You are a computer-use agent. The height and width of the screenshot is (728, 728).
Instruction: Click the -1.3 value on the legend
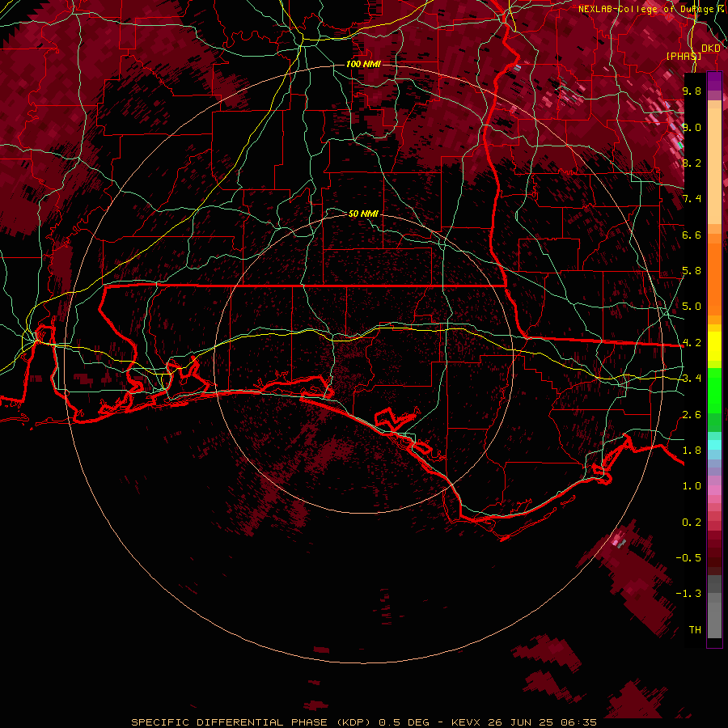688,594
